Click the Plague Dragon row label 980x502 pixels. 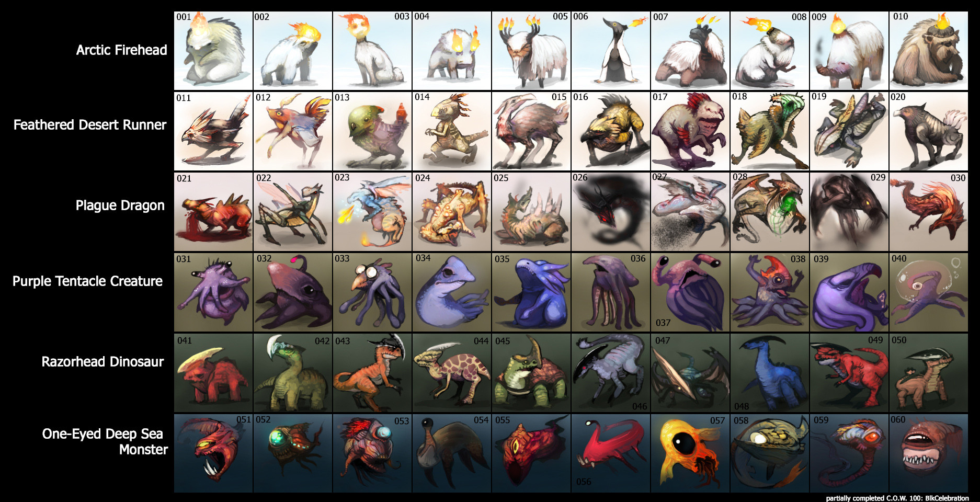pyautogui.click(x=120, y=206)
